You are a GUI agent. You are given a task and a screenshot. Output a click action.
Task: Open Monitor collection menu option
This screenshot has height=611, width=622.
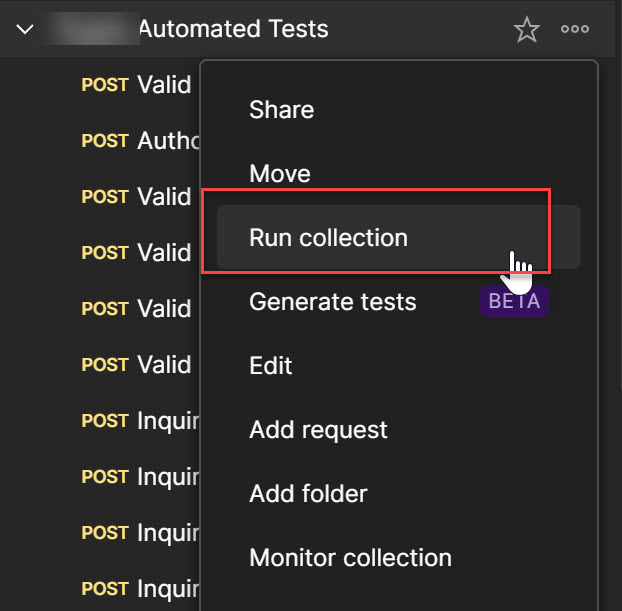pos(350,557)
